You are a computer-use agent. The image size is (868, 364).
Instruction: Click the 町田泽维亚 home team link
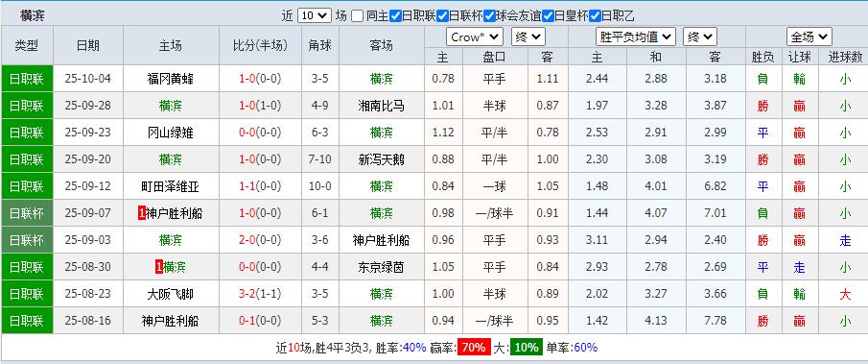[171, 186]
